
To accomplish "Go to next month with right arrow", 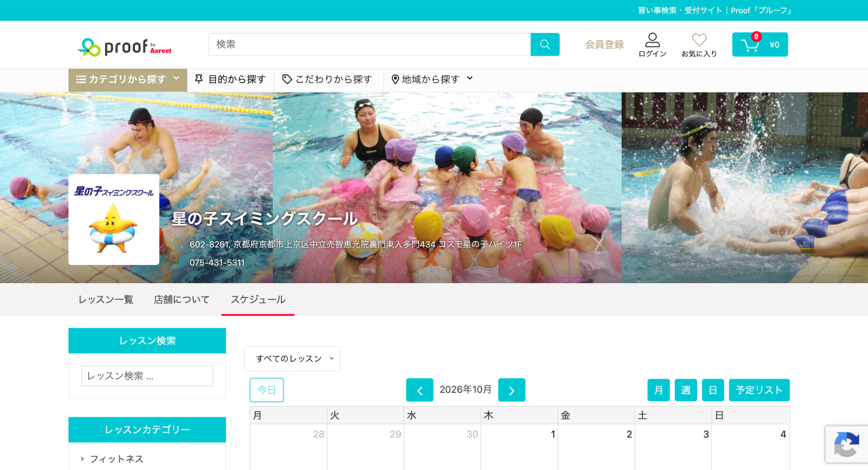I will click(512, 390).
